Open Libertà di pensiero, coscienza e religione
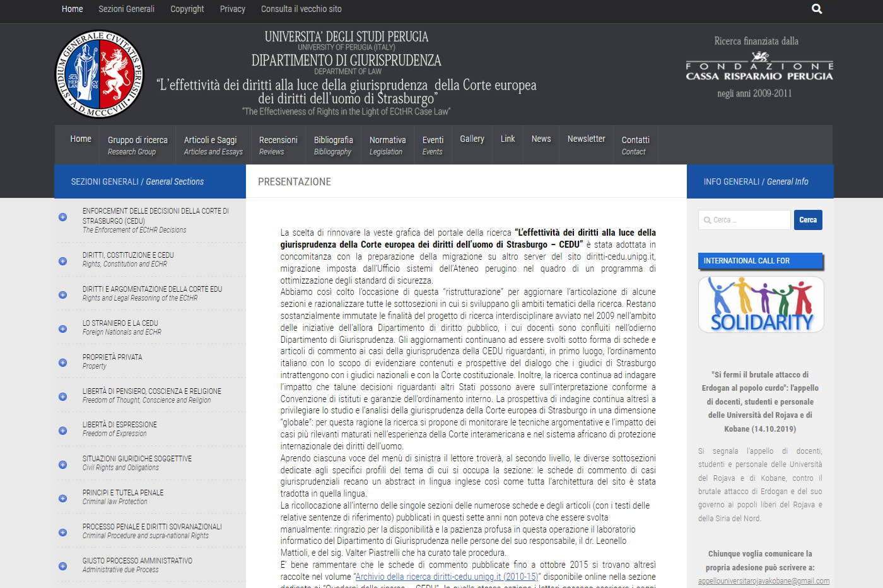This screenshot has width=883, height=588. pos(152,395)
